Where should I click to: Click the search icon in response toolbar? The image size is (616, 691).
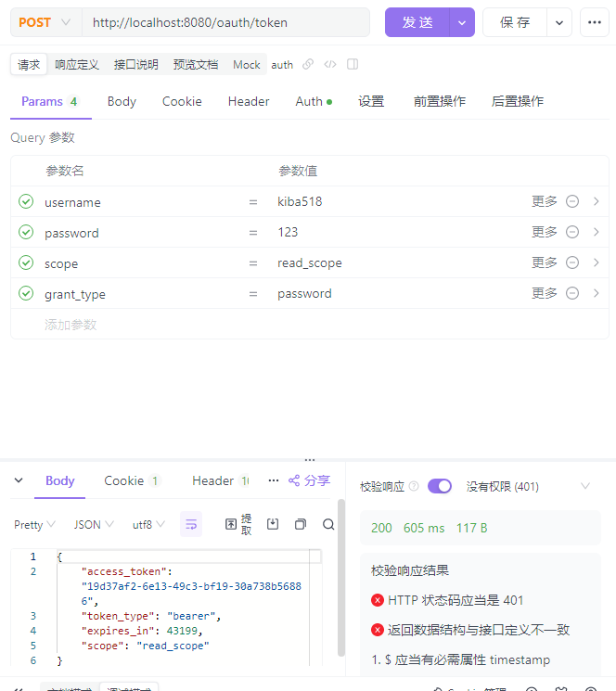click(x=328, y=524)
